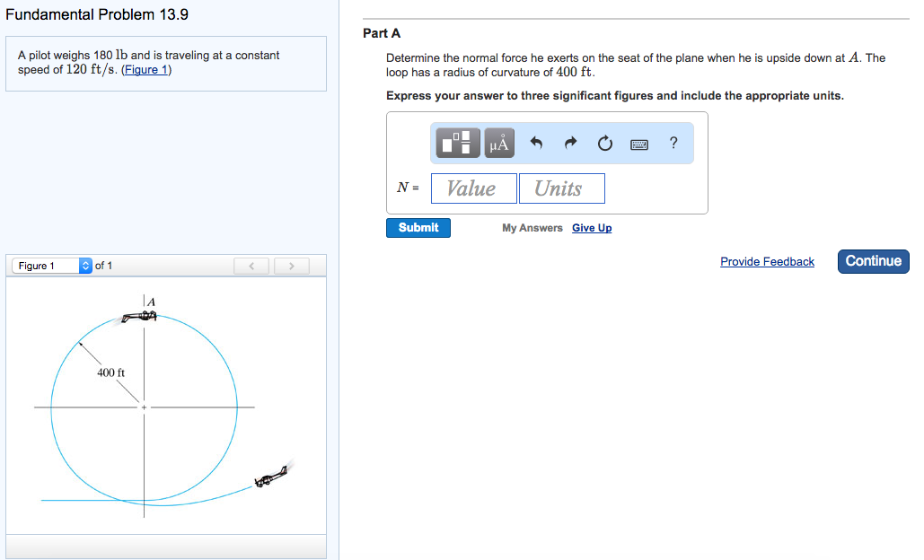
Task: Open help using the question mark icon
Action: tap(673, 143)
